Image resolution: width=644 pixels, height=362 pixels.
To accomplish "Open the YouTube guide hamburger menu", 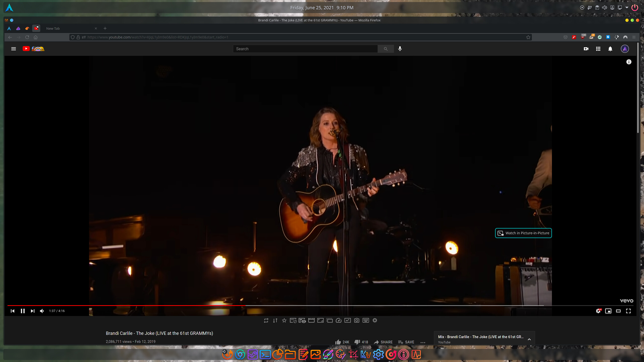I will tap(14, 49).
